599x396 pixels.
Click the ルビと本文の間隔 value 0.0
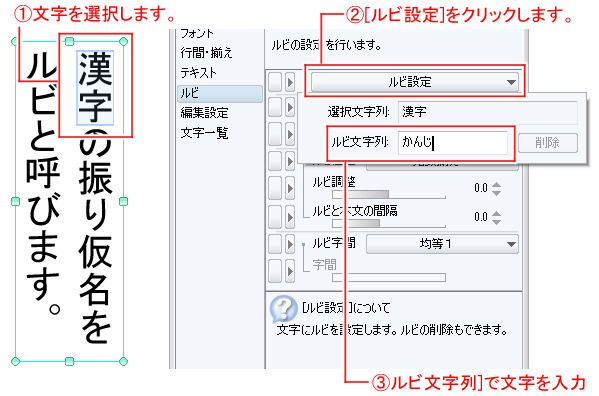(x=481, y=217)
